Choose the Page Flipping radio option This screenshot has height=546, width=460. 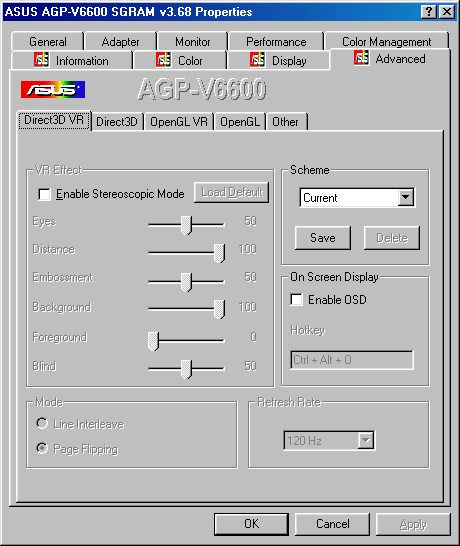[42, 448]
